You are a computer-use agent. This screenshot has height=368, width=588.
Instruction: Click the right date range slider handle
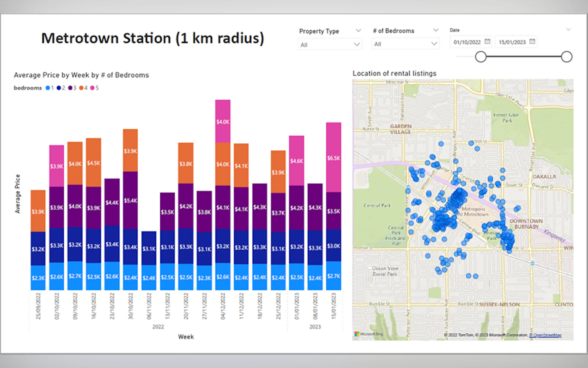point(566,57)
